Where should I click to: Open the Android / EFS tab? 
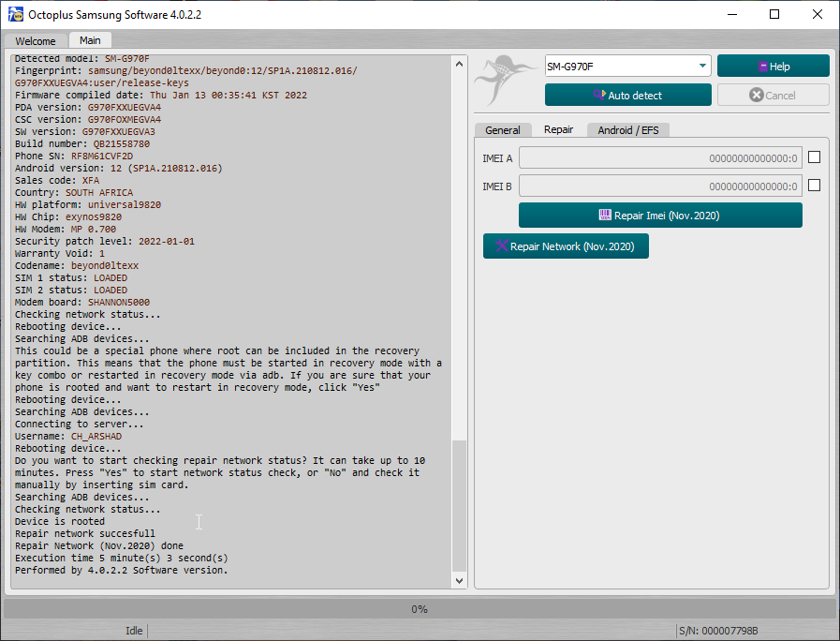(627, 130)
